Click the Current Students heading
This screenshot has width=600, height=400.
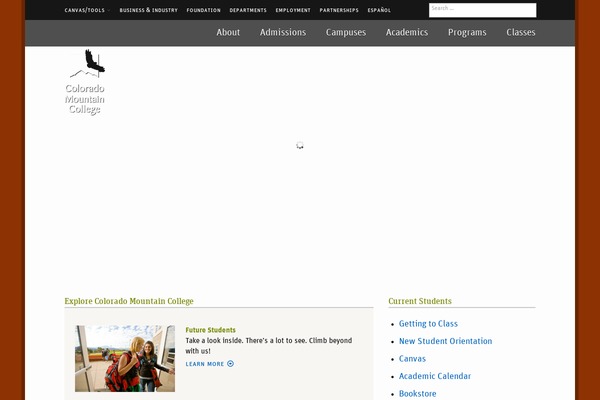click(x=420, y=301)
